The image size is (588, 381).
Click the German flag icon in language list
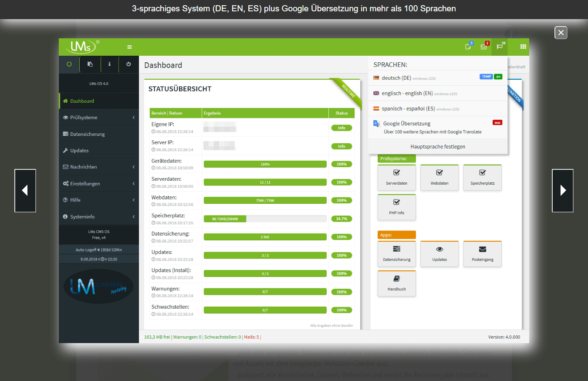[x=376, y=78]
